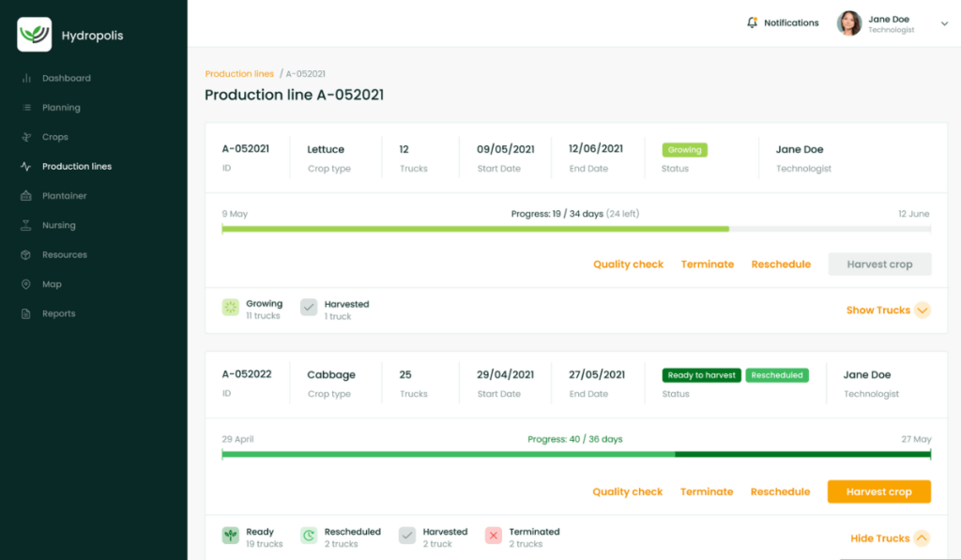The image size is (961, 560).
Task: Click the lettuce line progress bar
Action: [576, 229]
